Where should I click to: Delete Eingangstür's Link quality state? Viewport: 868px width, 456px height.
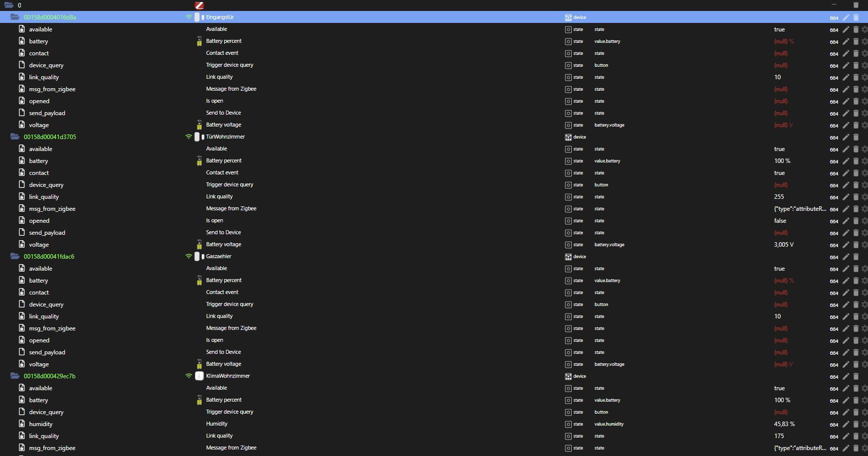[856, 77]
